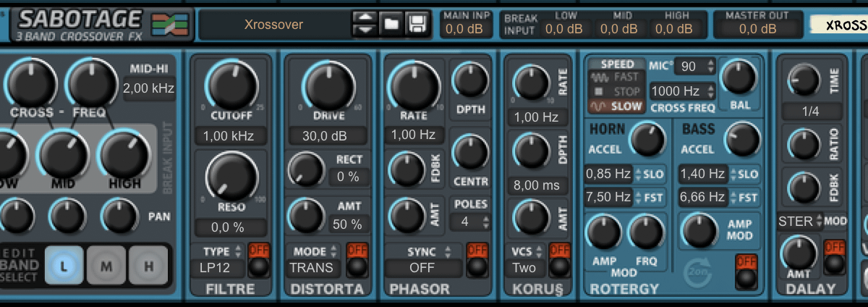Toggle the Filtre OFF power button
The height and width of the screenshot is (307, 868).
(x=258, y=260)
